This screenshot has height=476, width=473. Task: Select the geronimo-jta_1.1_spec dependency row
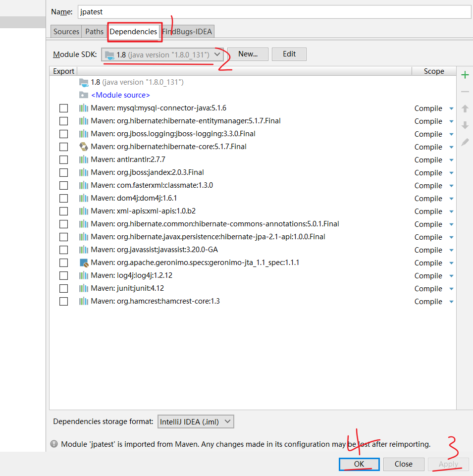[x=253, y=263]
